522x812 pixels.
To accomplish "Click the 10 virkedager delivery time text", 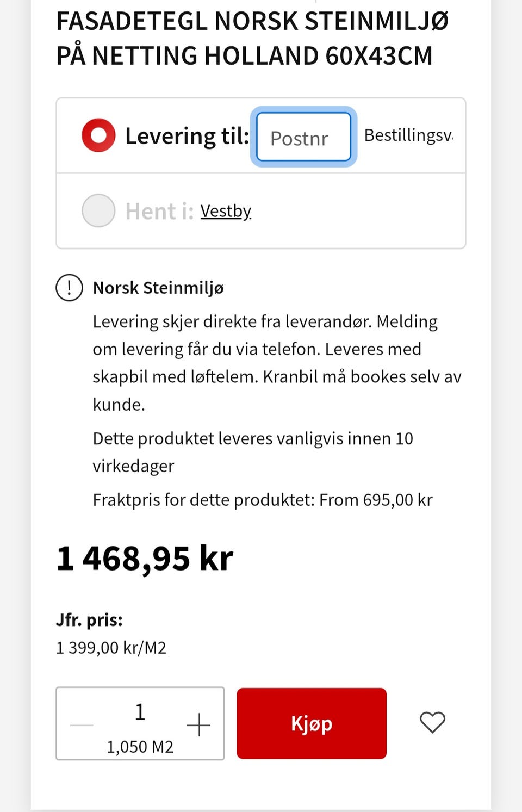I will [x=253, y=452].
